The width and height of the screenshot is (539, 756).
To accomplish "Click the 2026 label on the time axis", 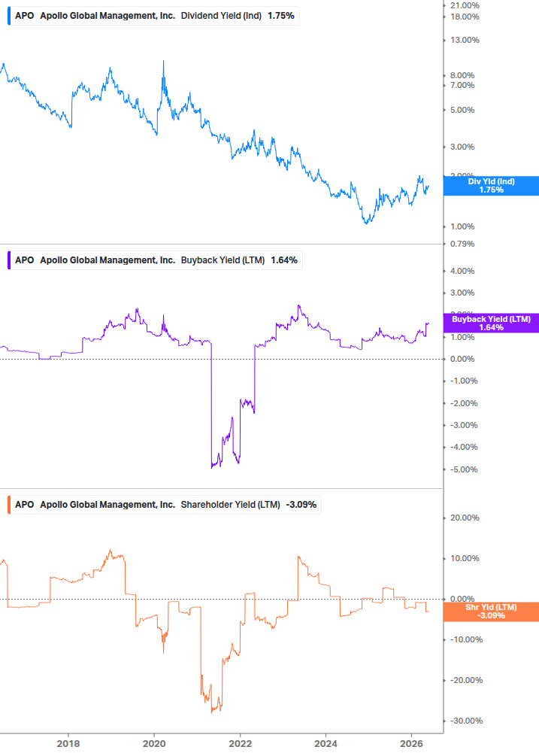I will [411, 743].
